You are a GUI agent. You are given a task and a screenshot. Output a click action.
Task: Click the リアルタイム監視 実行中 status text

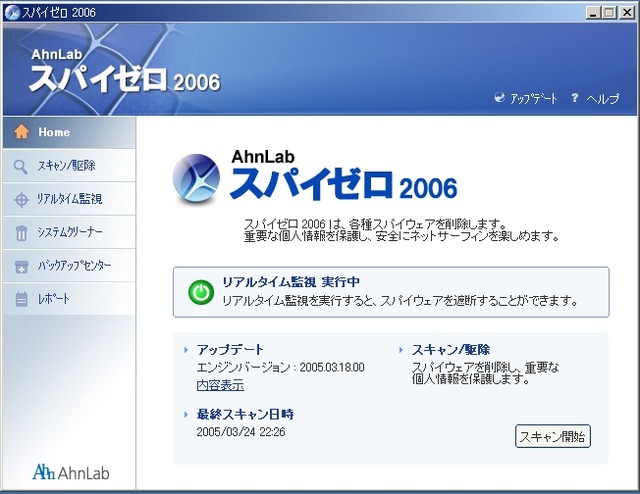[x=291, y=282]
